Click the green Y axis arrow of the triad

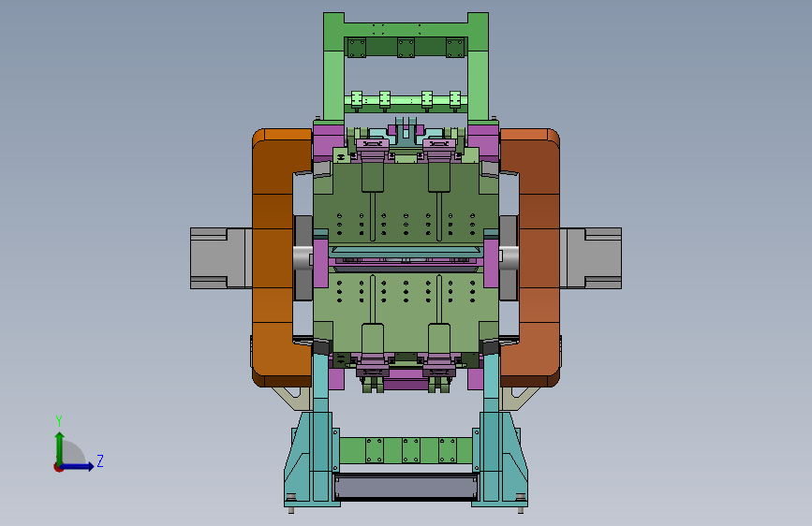pos(60,447)
